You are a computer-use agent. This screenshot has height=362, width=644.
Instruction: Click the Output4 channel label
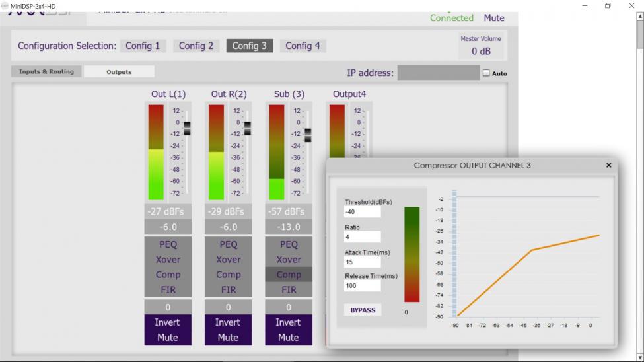tap(349, 94)
